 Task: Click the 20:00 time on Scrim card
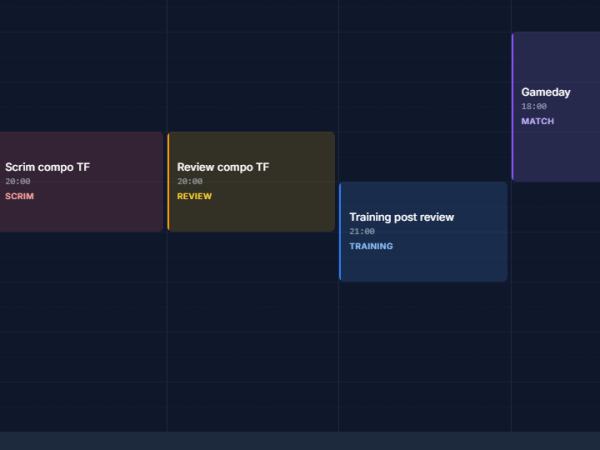tap(18, 181)
